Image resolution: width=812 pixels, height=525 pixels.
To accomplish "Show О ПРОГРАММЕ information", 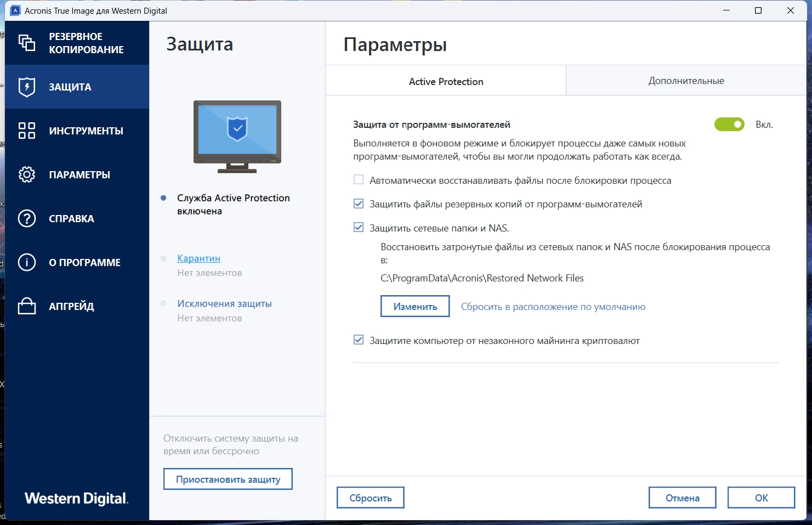I will point(77,262).
